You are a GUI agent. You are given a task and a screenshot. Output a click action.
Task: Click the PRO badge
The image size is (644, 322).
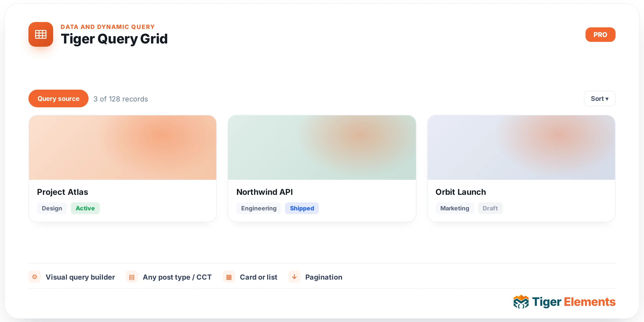[x=600, y=35]
